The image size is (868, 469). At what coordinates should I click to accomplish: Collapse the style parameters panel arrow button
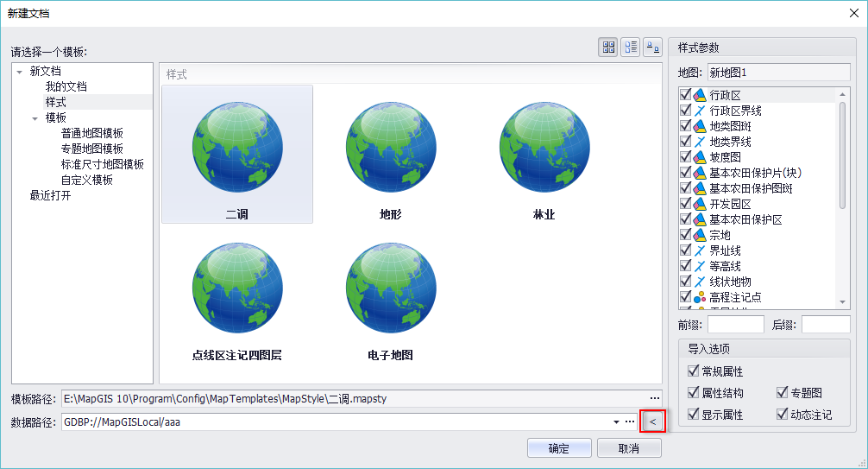(x=652, y=421)
